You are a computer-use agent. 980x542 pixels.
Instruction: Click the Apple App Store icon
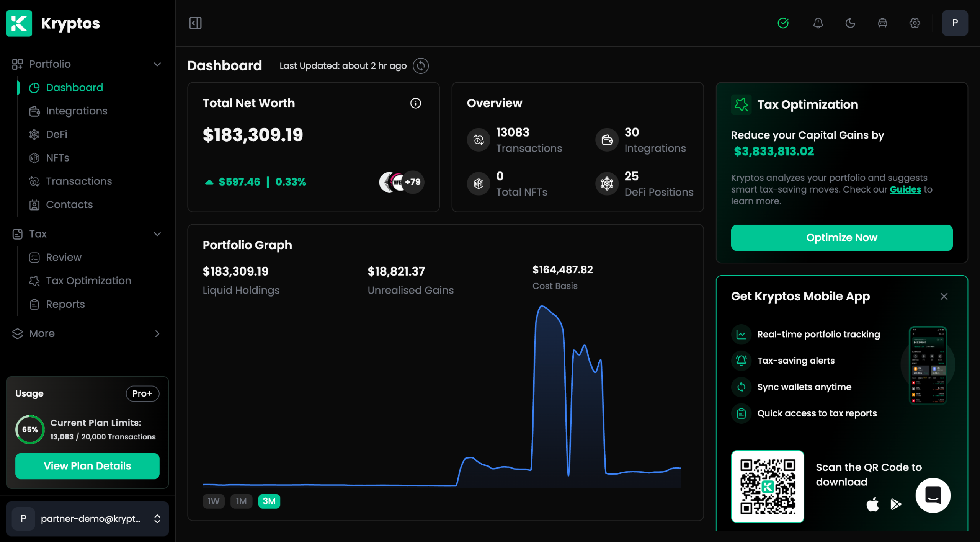tap(872, 504)
